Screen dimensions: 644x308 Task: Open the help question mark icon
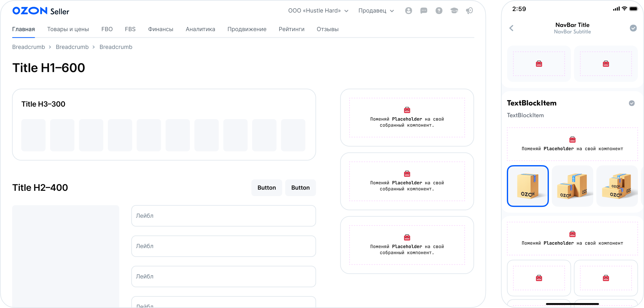click(x=439, y=11)
